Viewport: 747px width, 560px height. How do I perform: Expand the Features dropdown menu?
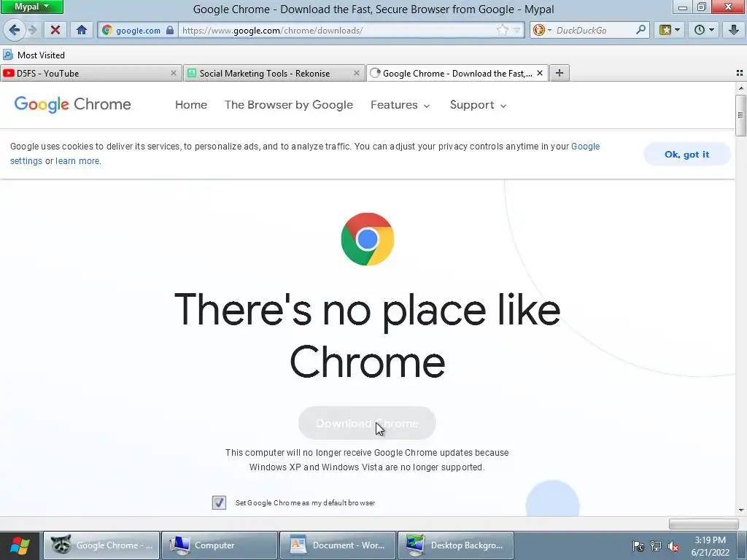400,105
